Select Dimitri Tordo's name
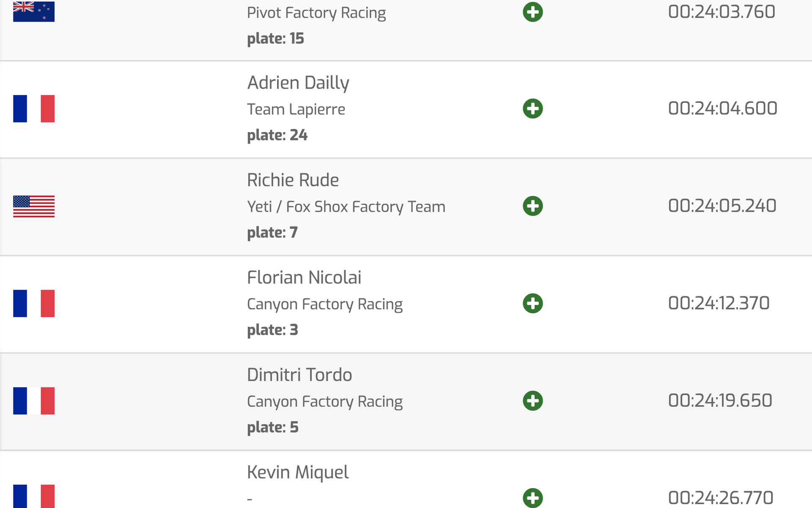This screenshot has height=508, width=812. tap(299, 375)
